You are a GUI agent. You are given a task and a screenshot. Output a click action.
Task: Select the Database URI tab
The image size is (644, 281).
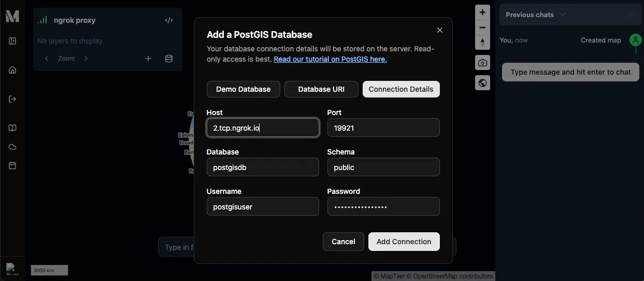pos(321,89)
